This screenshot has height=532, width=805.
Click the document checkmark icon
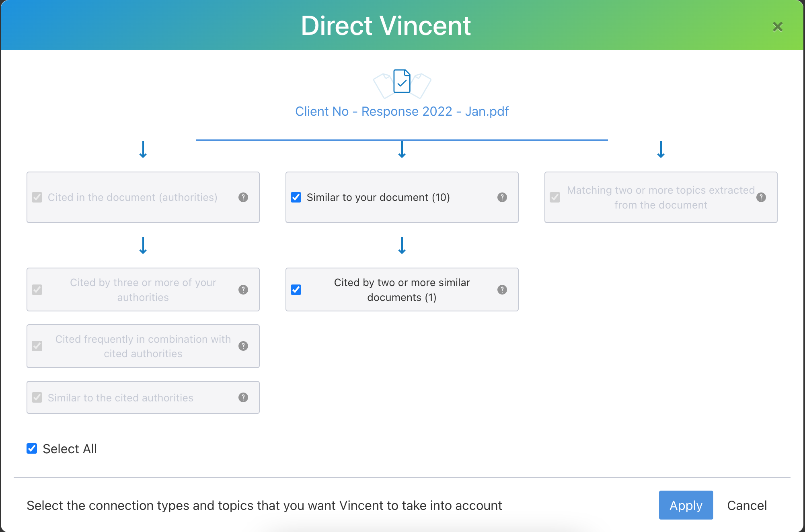pos(402,82)
